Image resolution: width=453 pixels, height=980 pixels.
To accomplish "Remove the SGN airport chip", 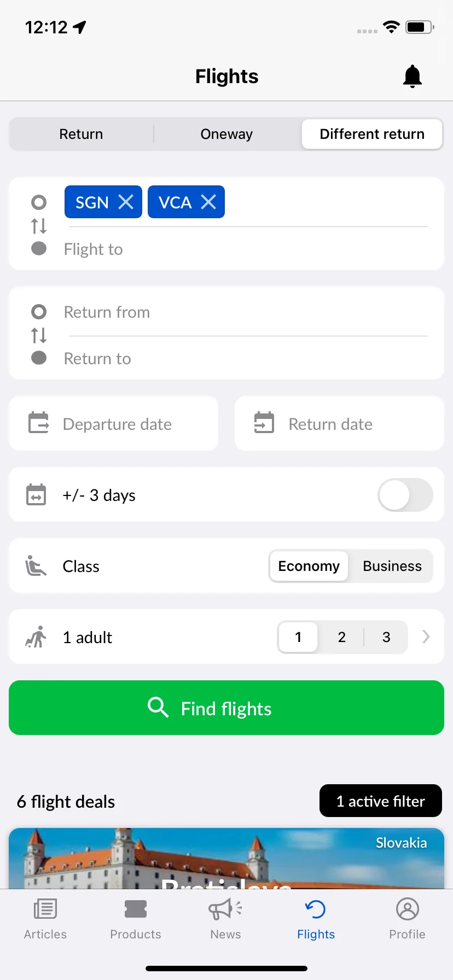I will click(126, 202).
